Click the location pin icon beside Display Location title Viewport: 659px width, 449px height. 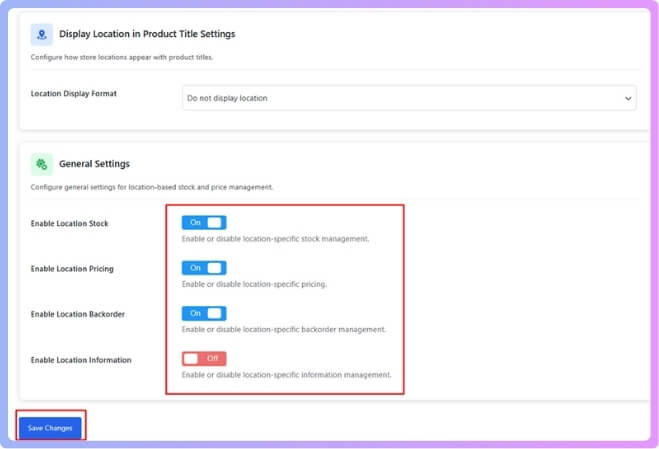(42, 34)
